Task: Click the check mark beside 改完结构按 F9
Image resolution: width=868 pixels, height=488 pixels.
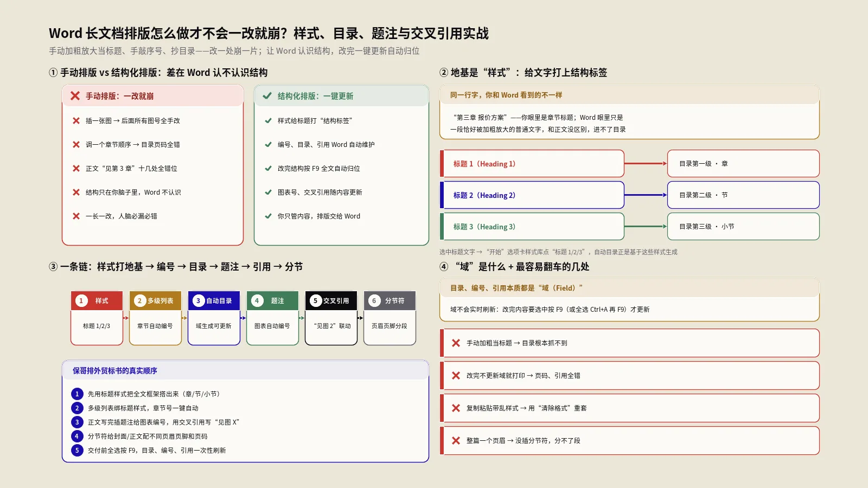Action: [x=268, y=169]
